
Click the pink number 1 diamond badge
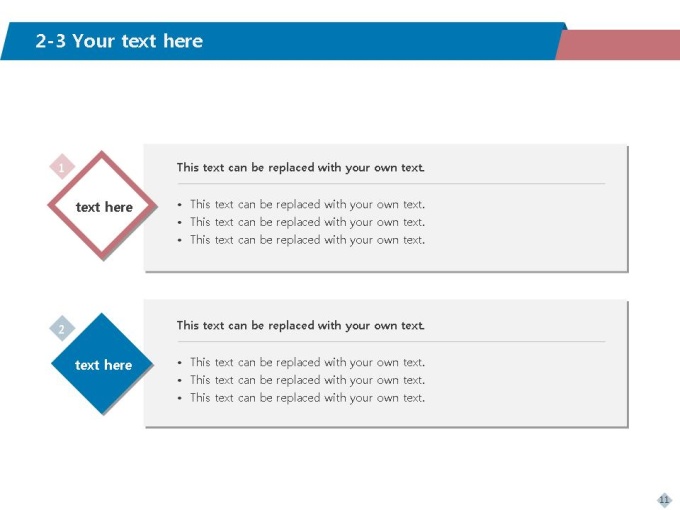[62, 168]
